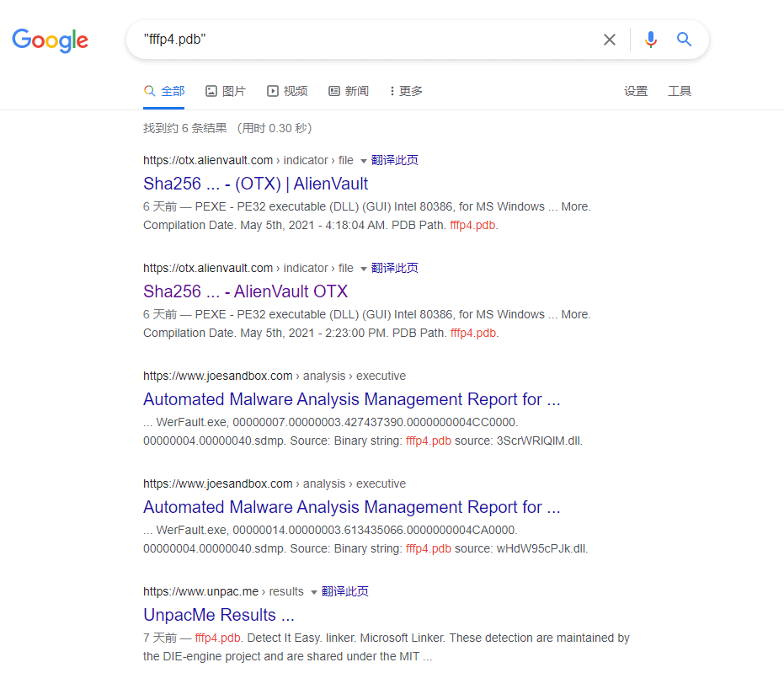This screenshot has width=784, height=673.
Task: Click URL of Joe Sandbox result with 3ScrWRIQIM.dll
Action: 275,376
